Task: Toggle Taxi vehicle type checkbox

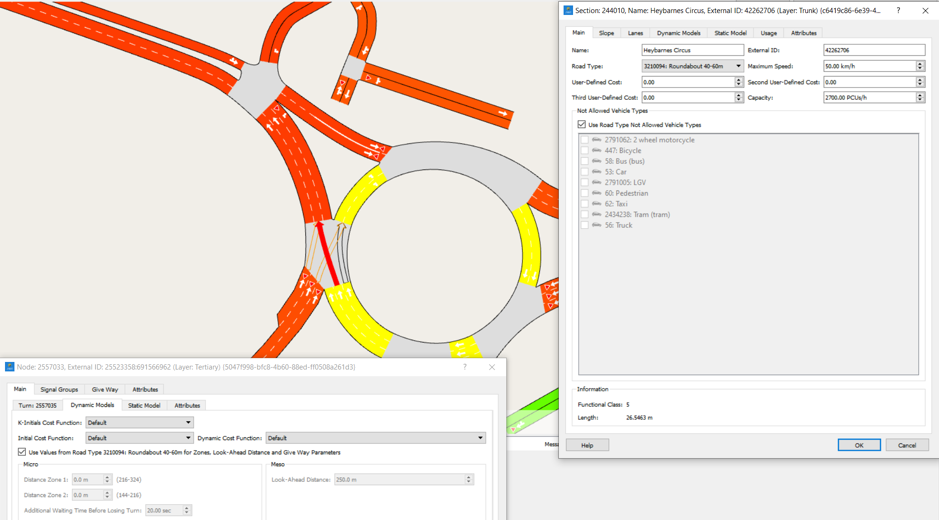Action: point(584,204)
